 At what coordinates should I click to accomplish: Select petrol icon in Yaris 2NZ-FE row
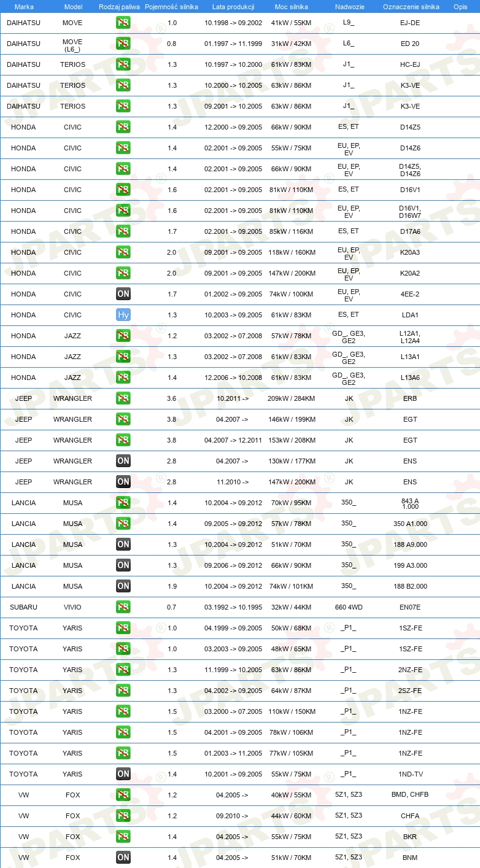[123, 670]
